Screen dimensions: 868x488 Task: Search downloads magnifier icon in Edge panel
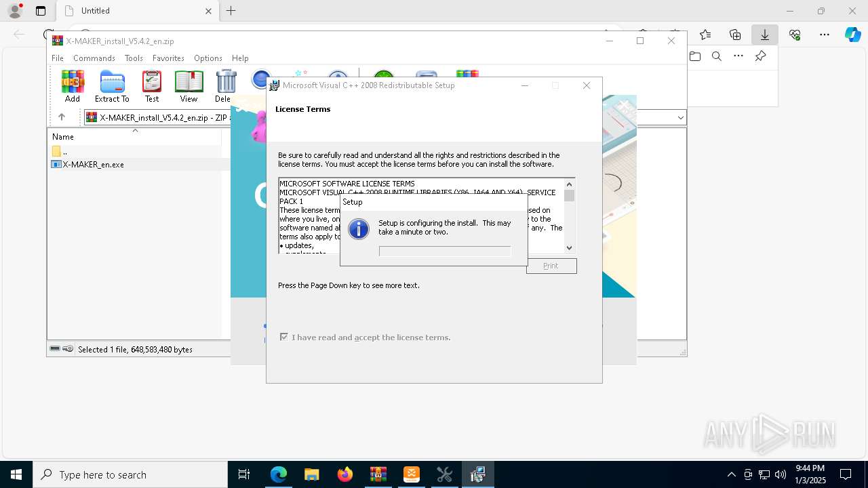click(717, 56)
